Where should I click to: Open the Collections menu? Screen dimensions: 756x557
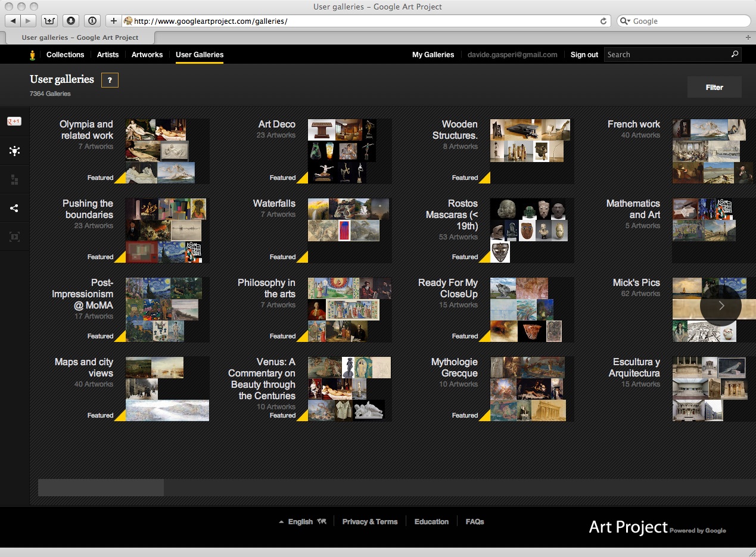click(x=65, y=54)
